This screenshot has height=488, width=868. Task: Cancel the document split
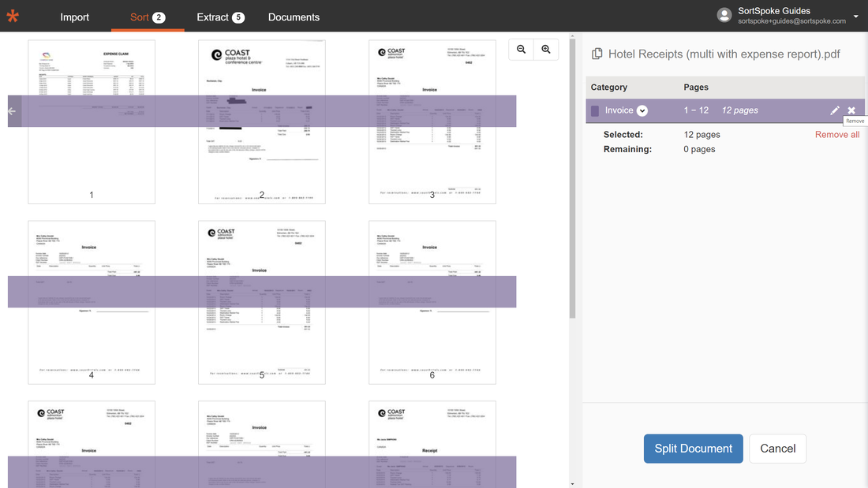(778, 449)
